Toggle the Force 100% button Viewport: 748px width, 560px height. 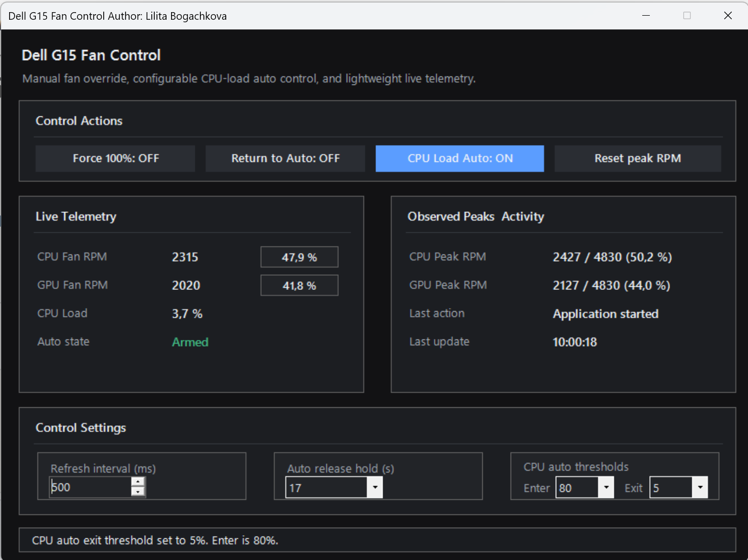[115, 158]
